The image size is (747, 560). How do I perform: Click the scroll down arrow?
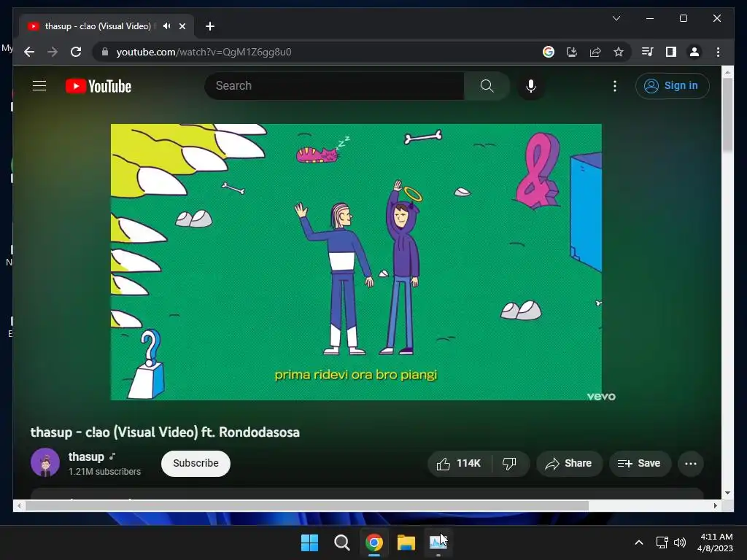point(727,494)
